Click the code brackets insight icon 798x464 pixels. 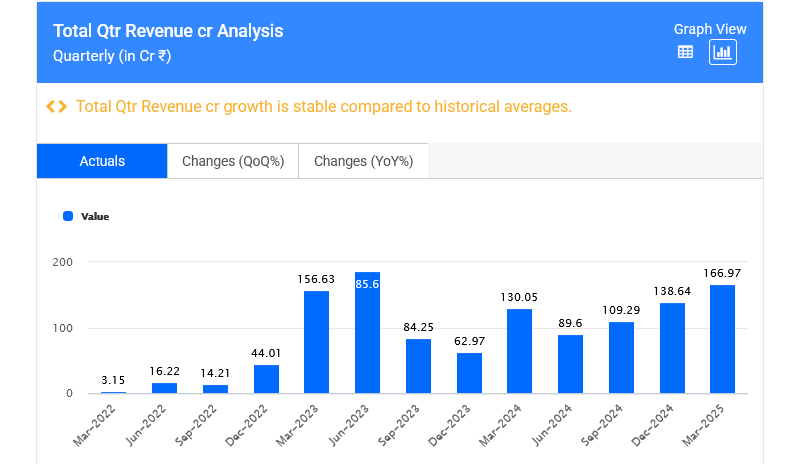coord(57,106)
